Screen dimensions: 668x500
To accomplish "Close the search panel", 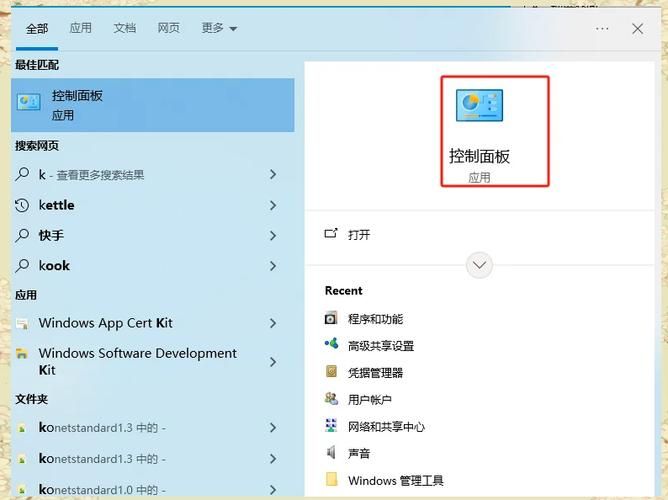I will point(637,29).
